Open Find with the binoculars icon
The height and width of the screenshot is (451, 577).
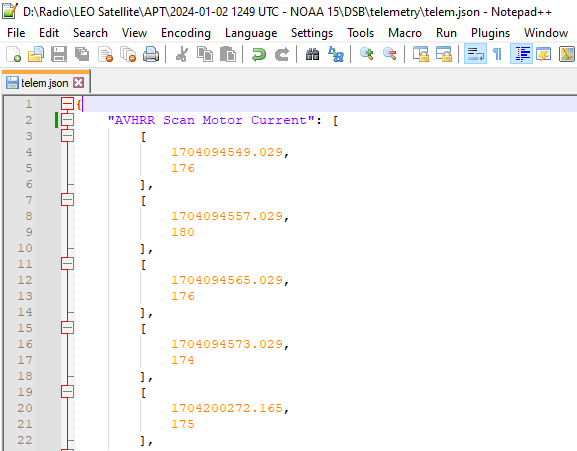[x=312, y=54]
